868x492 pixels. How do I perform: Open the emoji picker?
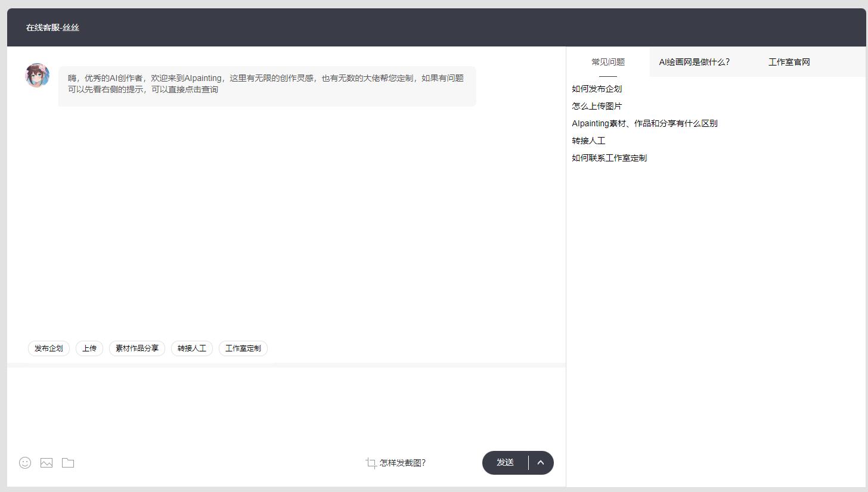click(24, 463)
